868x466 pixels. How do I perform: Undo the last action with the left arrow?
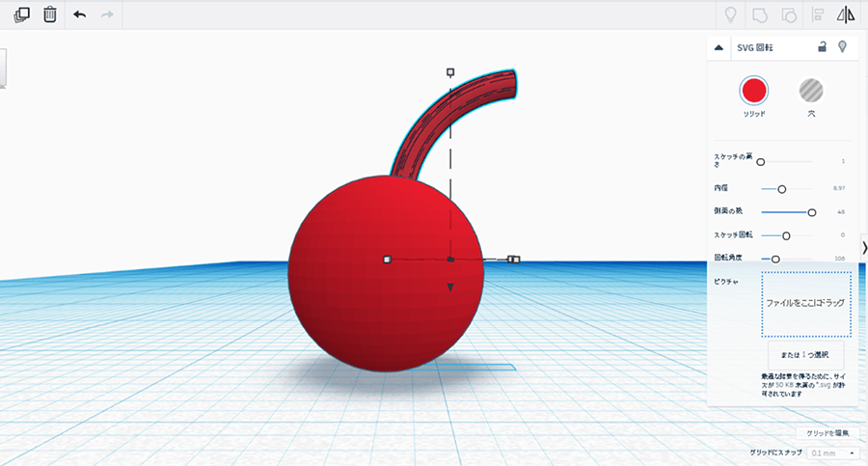tap(80, 14)
